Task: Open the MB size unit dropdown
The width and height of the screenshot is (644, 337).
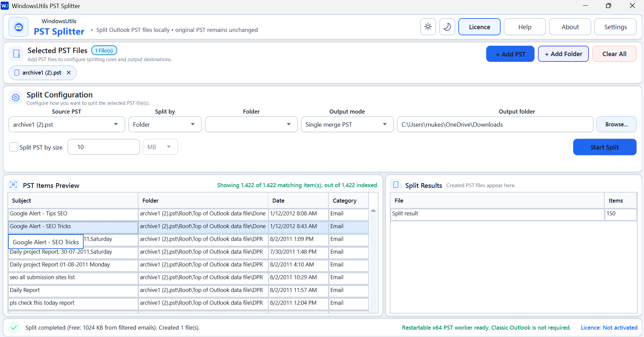Action: click(160, 147)
